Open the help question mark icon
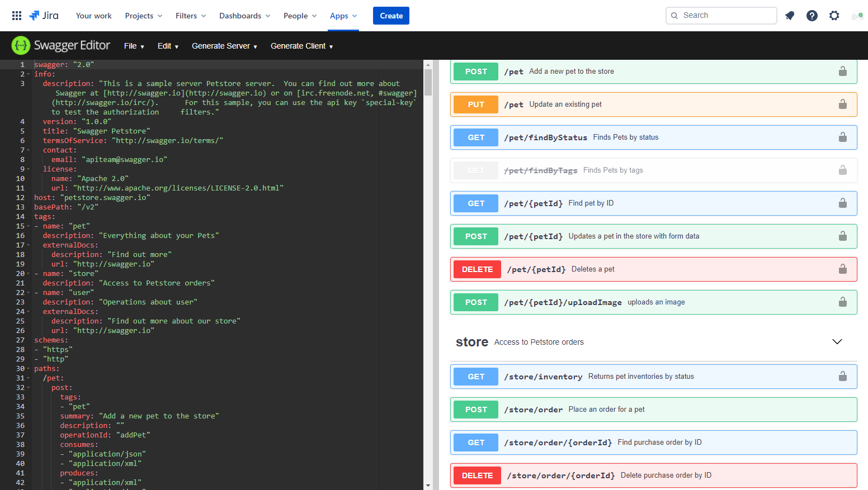 pyautogui.click(x=812, y=16)
